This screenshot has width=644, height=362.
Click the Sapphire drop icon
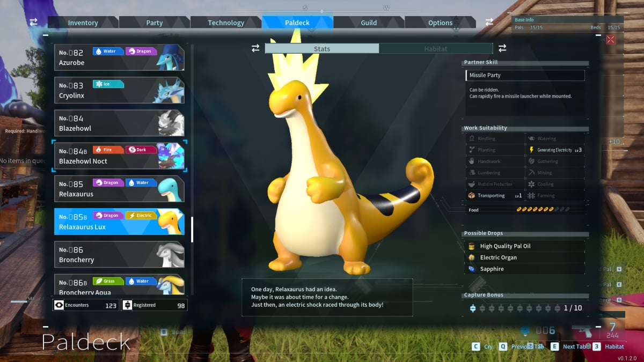pyautogui.click(x=471, y=269)
